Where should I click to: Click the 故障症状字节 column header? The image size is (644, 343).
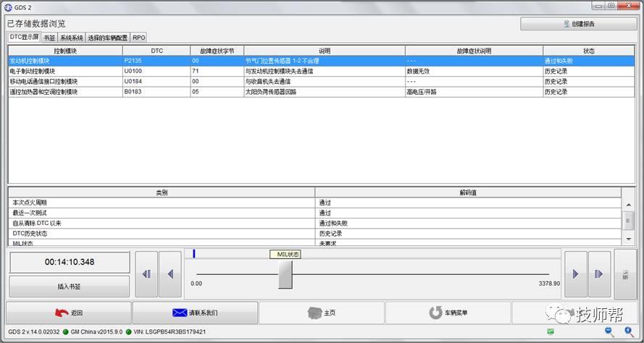point(217,51)
